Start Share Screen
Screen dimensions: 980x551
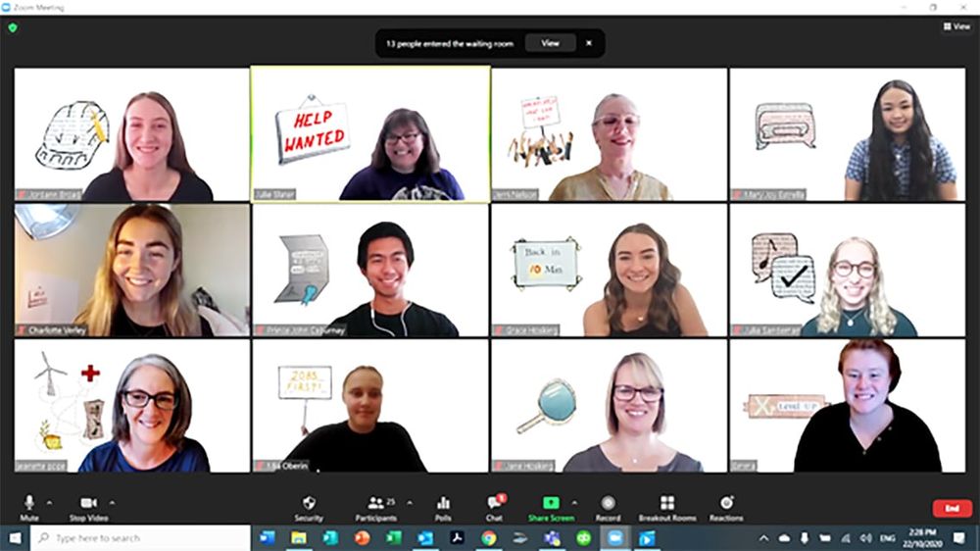click(x=551, y=508)
